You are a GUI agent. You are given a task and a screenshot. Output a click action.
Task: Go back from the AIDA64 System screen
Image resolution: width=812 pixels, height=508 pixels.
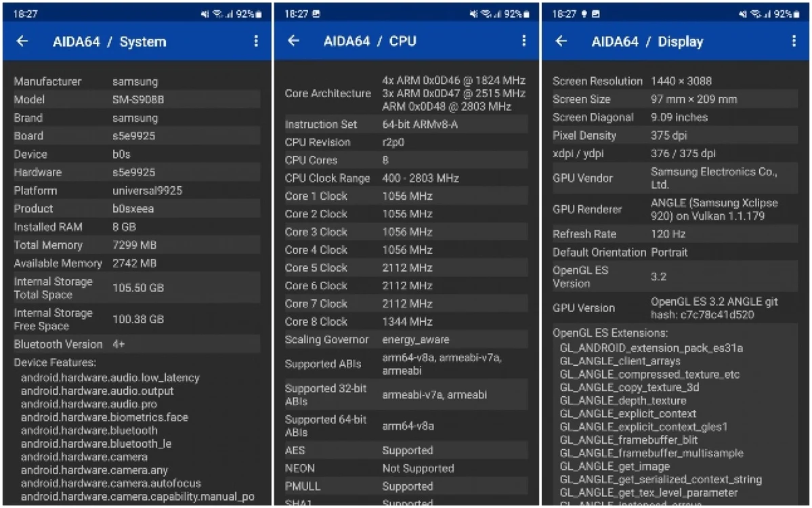pos(22,41)
